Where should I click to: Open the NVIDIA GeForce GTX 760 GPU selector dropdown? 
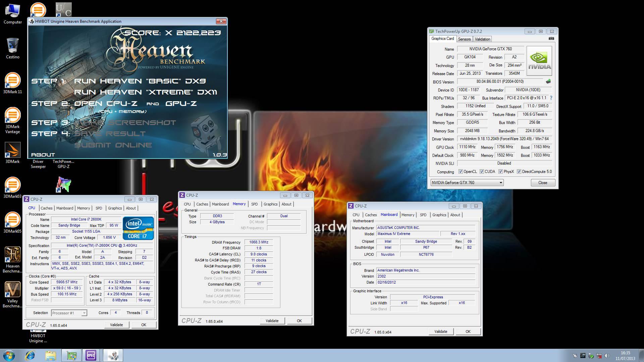click(467, 183)
